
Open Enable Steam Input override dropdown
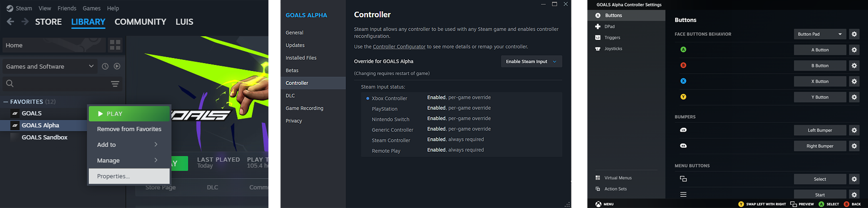pos(531,62)
